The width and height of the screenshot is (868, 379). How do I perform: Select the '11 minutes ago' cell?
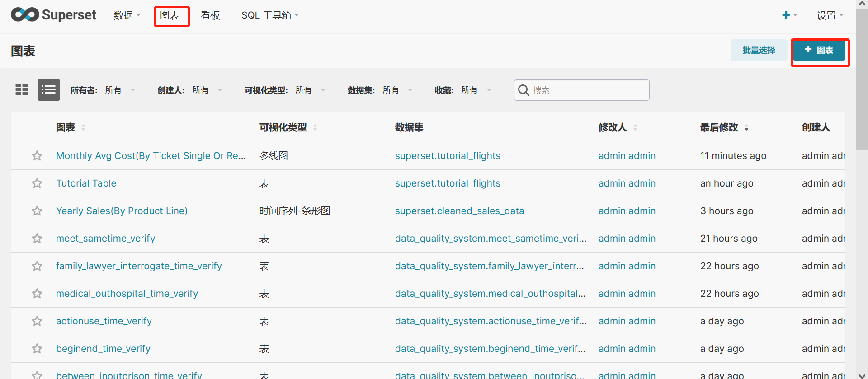(733, 156)
